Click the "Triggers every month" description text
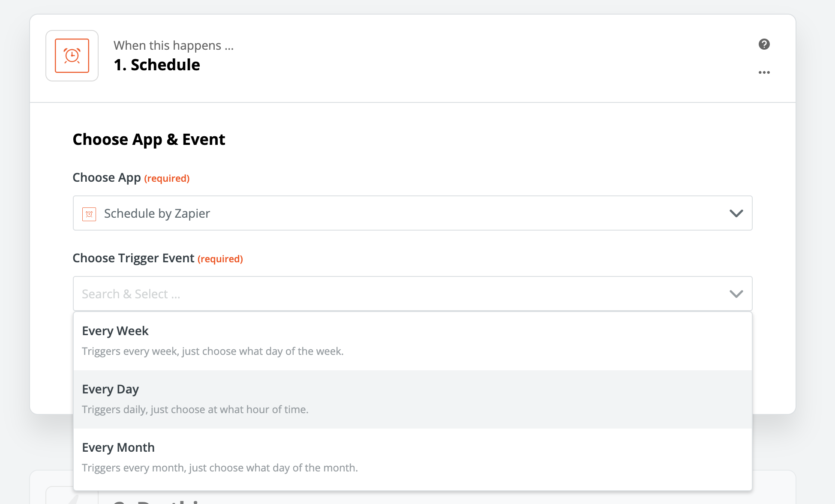 coord(220,468)
